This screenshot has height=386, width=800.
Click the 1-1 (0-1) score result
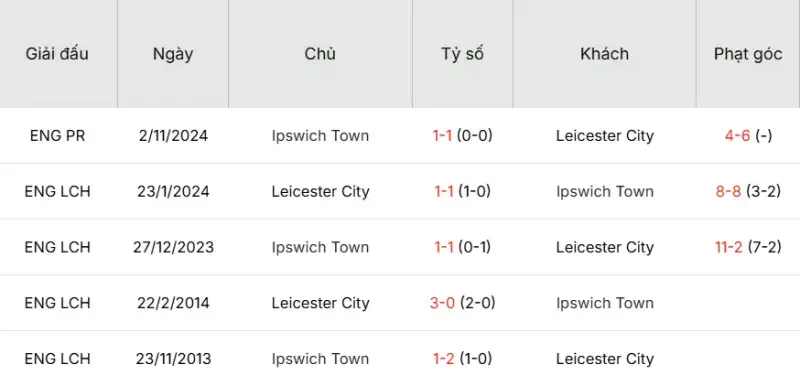tap(463, 247)
